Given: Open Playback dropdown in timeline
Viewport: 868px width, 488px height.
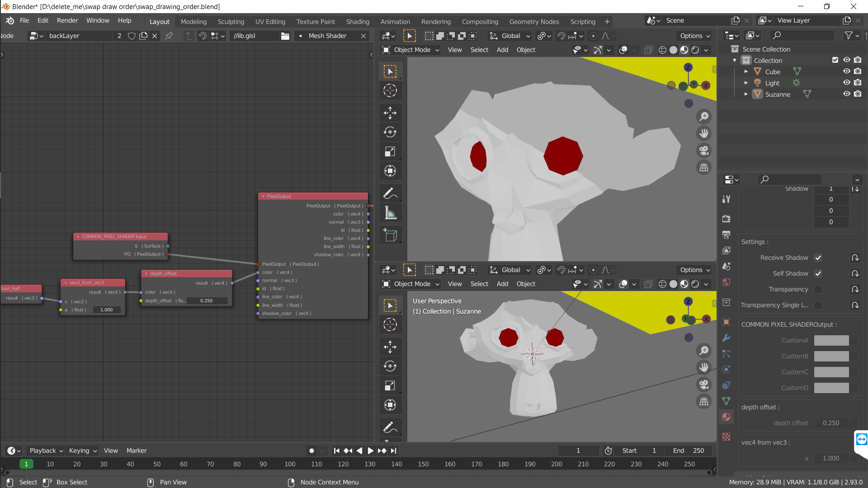Looking at the screenshot, I should point(46,450).
